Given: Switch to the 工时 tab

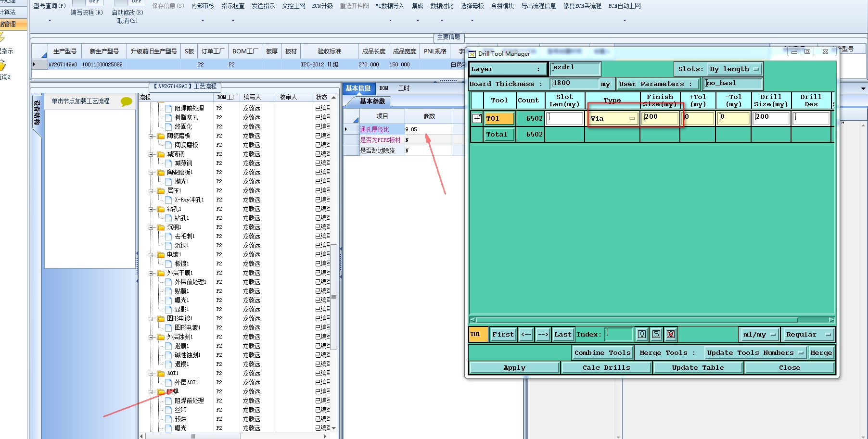Looking at the screenshot, I should [x=404, y=88].
